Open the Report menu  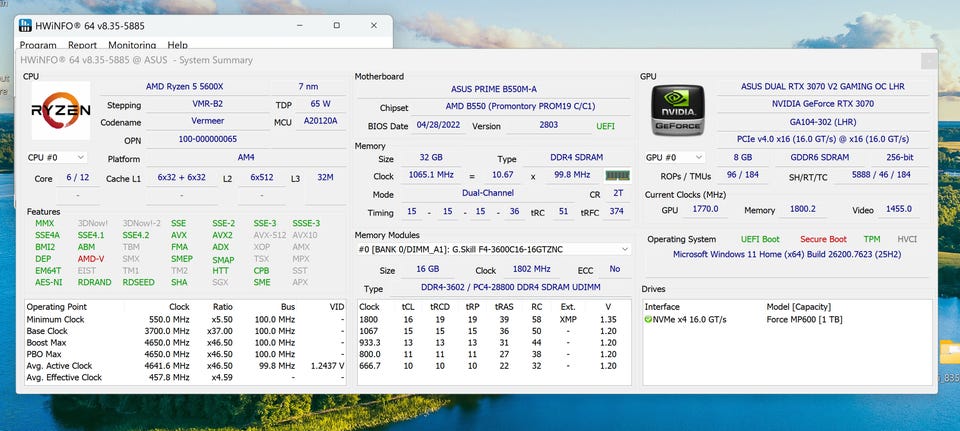82,45
